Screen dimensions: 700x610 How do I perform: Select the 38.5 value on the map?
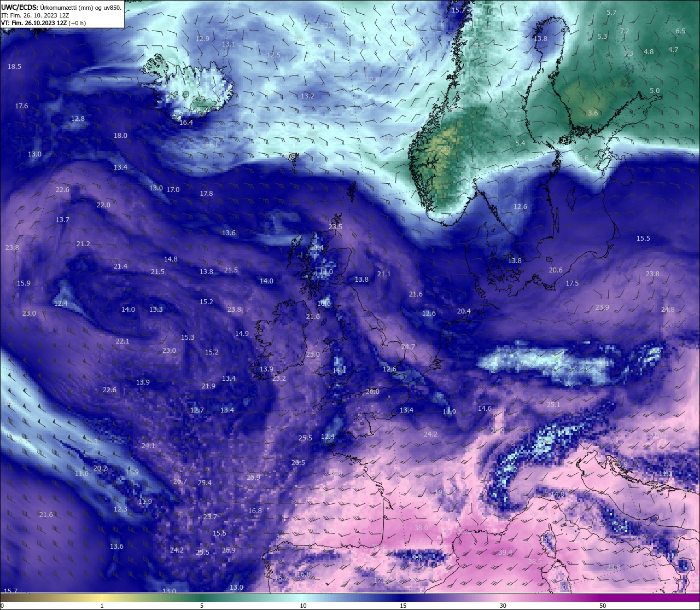coord(535,562)
